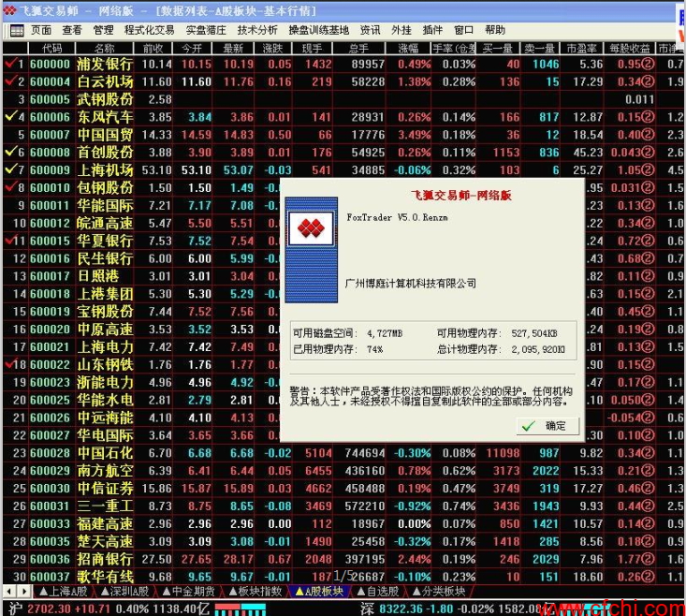Select the A股板块 tab
Image resolution: width=686 pixels, height=616 pixels.
319,592
